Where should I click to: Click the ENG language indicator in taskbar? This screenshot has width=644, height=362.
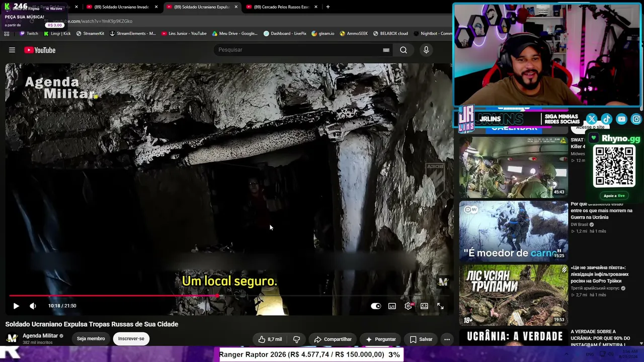[590, 354]
